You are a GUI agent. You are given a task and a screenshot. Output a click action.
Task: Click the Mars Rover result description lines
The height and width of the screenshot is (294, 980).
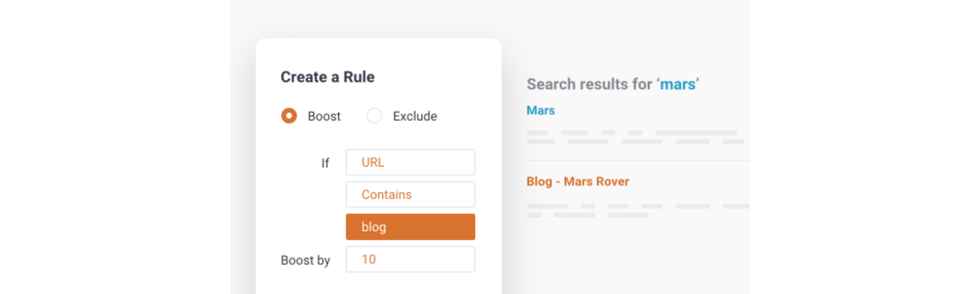click(x=638, y=210)
